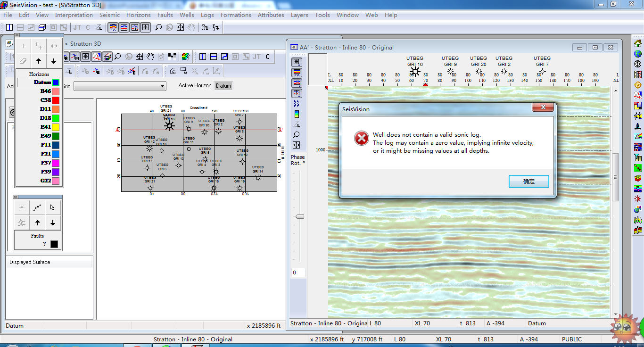Image resolution: width=644 pixels, height=347 pixels.
Task: Open the Interpretation menu
Action: pos(74,15)
